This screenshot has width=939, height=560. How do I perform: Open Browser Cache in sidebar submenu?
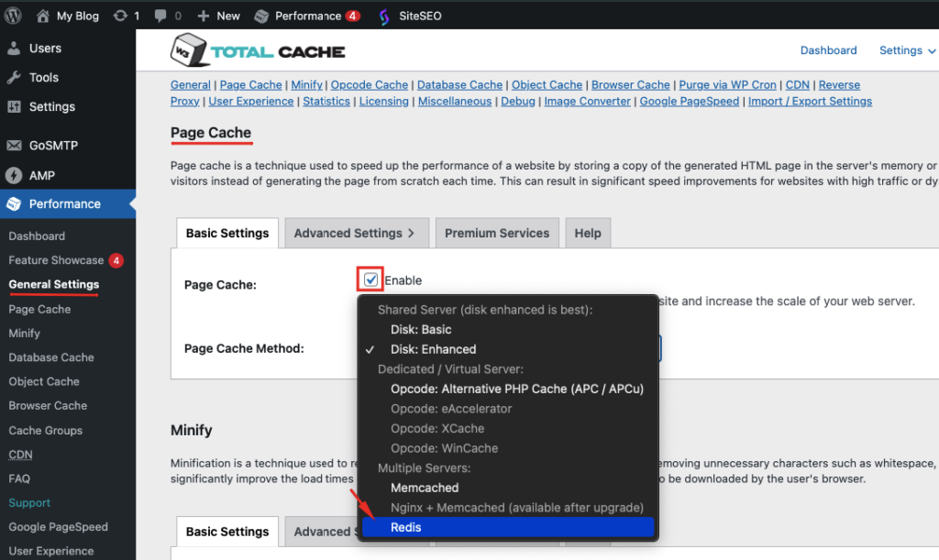pos(48,406)
